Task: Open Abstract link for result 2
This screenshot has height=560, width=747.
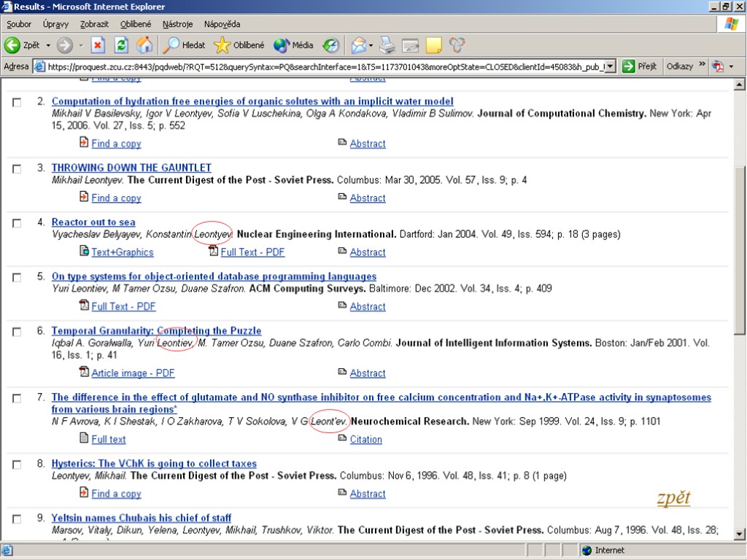Action: click(368, 144)
